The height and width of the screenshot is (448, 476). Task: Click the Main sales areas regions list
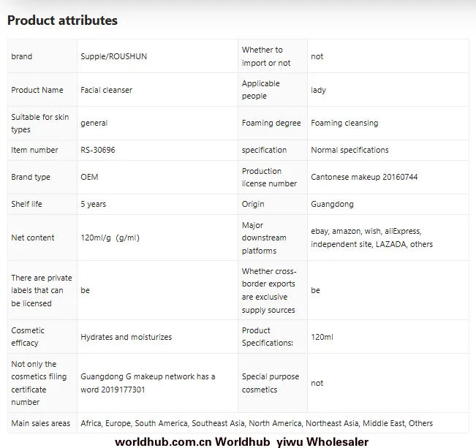(x=257, y=423)
